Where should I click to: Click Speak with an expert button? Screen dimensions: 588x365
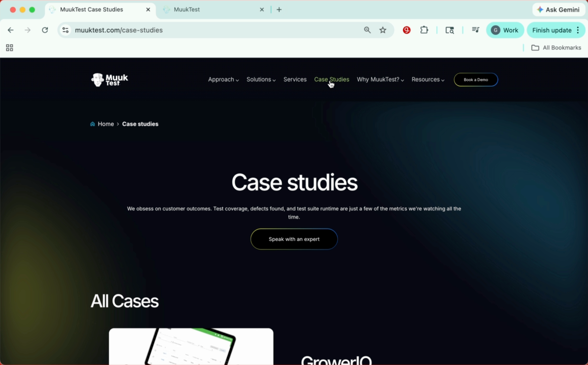click(294, 239)
